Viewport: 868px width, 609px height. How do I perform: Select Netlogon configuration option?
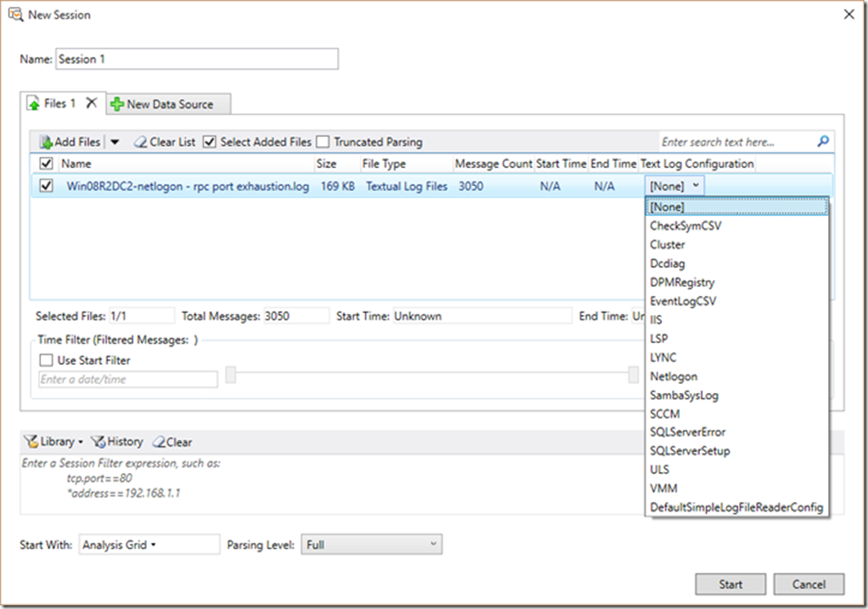[737, 376]
